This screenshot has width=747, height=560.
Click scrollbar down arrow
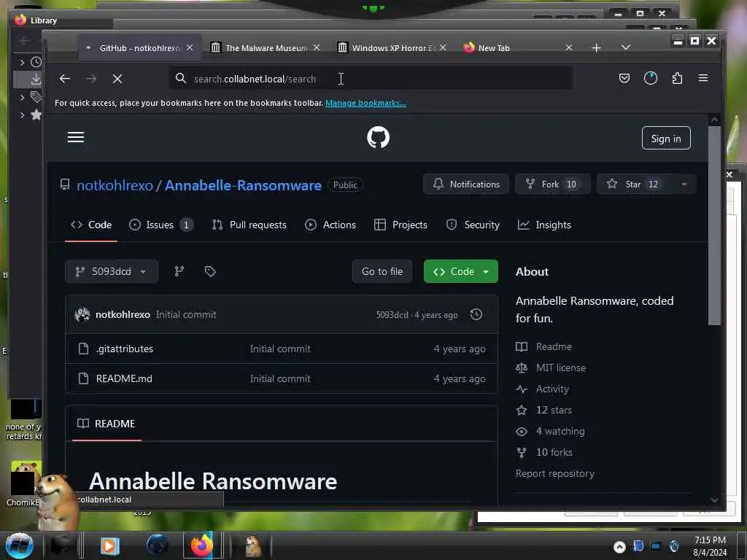point(714,500)
